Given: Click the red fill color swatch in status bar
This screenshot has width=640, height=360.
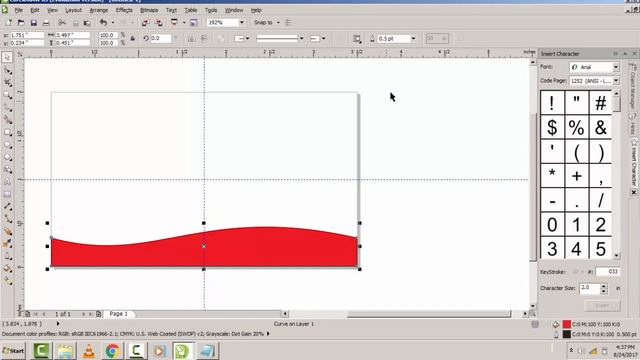Looking at the screenshot, I should [x=567, y=324].
